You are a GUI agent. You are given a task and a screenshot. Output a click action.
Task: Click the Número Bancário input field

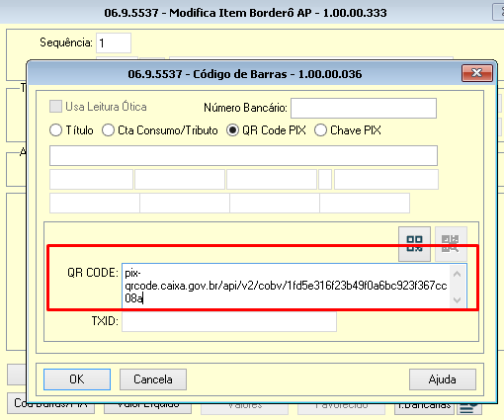click(x=364, y=108)
